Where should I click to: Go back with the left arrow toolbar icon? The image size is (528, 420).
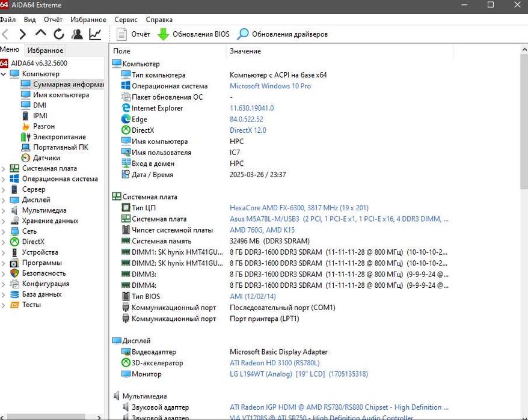point(5,34)
